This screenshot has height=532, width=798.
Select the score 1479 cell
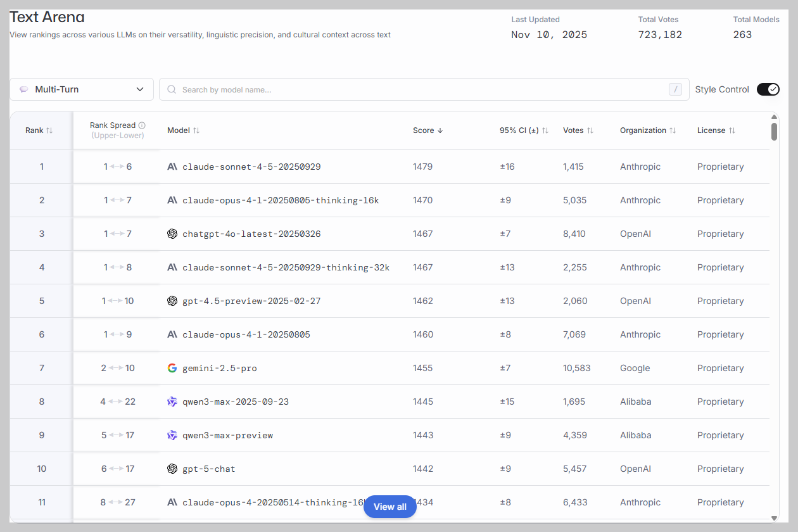point(422,167)
